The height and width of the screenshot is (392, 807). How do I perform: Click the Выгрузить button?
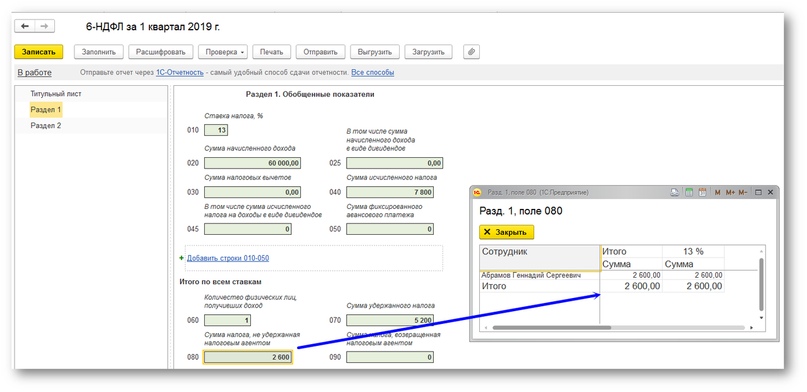(x=375, y=52)
